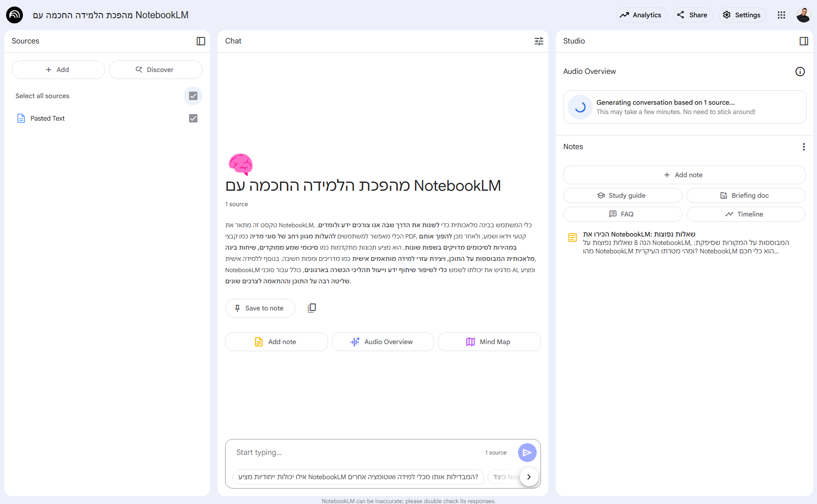
Task: Collapse the Studio panel
Action: tap(804, 41)
